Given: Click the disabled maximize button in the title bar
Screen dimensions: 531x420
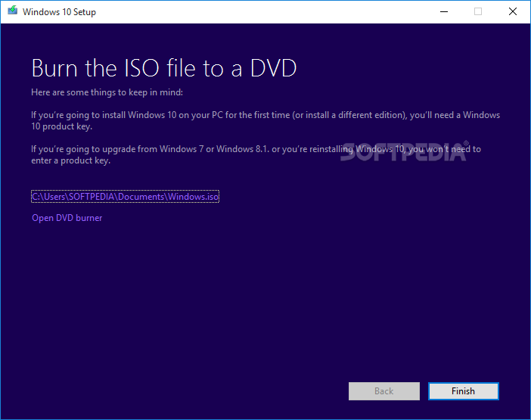Looking at the screenshot, I should pos(478,12).
